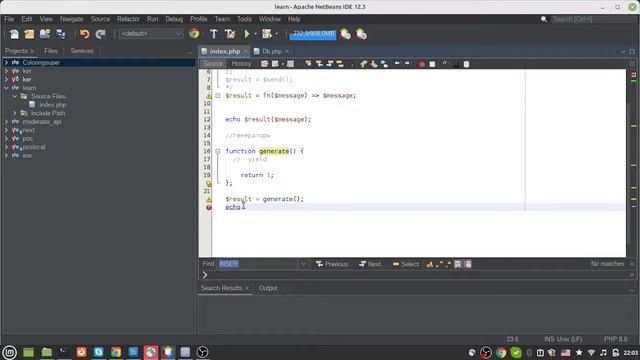This screenshot has height=360, width=640.
Task: Click the Debug Project toolbar icon
Action: pyautogui.click(x=267, y=34)
